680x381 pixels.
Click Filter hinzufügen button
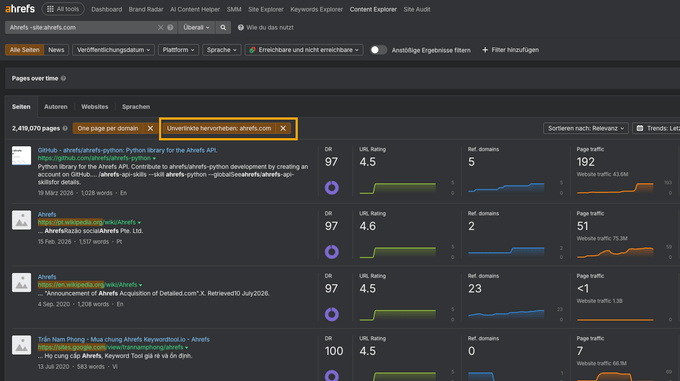pyautogui.click(x=511, y=50)
